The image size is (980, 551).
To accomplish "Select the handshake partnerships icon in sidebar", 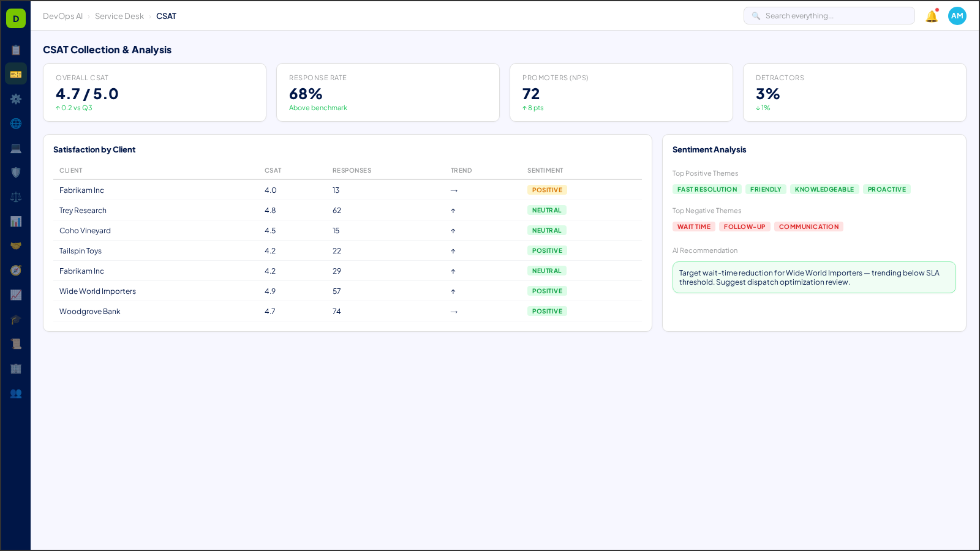I will coord(16,245).
